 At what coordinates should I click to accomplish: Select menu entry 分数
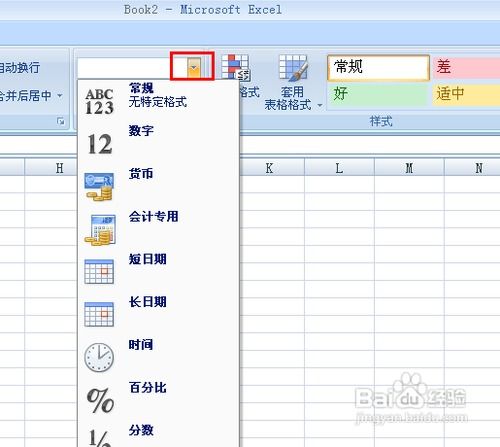[159, 435]
